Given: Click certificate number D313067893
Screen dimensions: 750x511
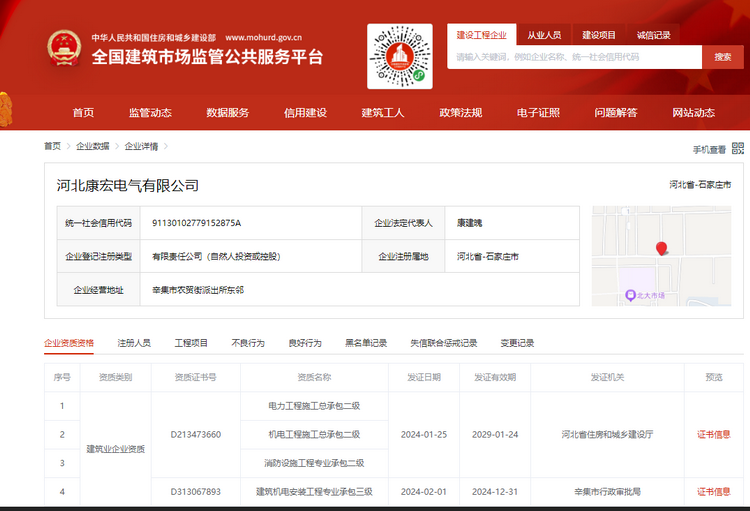Looking at the screenshot, I should [196, 491].
